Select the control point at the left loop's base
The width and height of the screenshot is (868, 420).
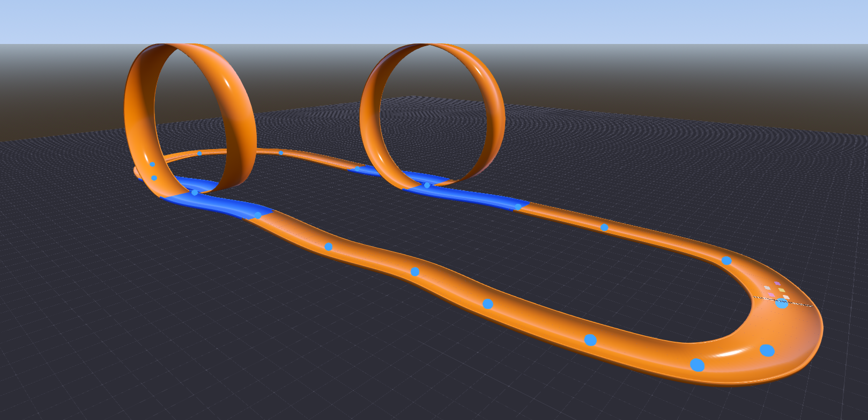tap(195, 193)
